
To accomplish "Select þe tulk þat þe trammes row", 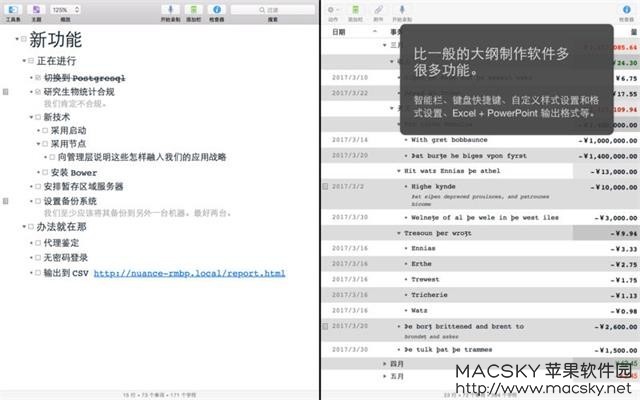I will 480,350.
